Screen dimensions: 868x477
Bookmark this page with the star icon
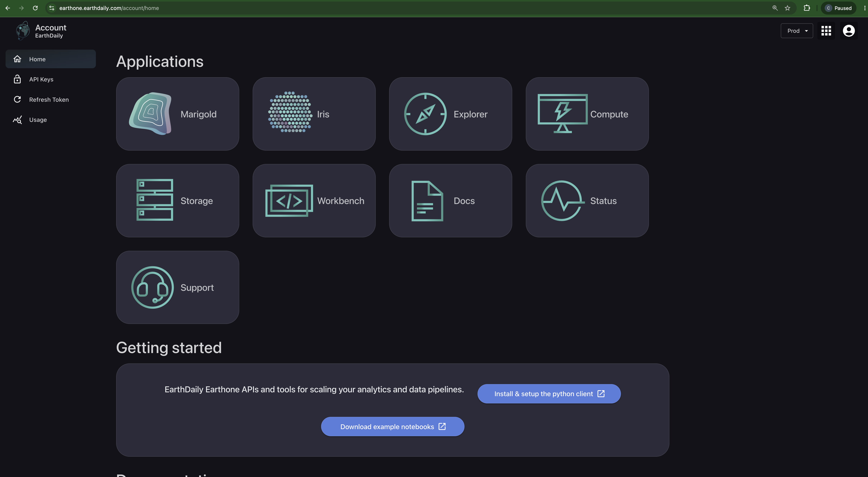click(787, 8)
